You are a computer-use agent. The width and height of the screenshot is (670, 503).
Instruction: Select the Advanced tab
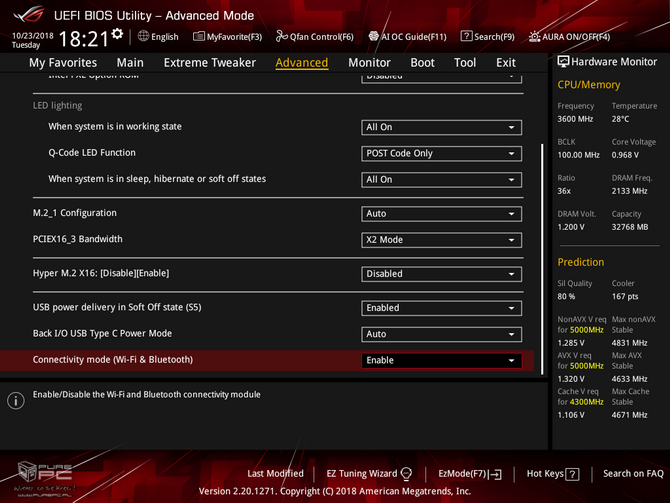click(302, 63)
